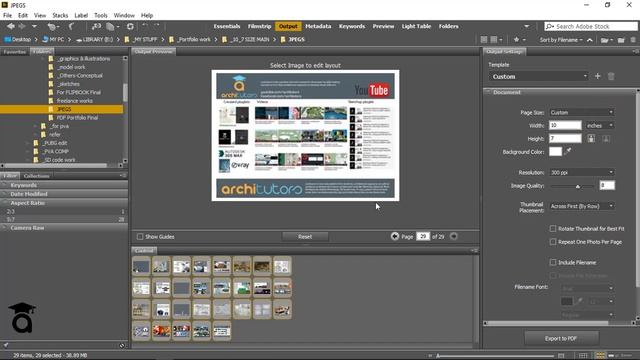This screenshot has height=360, width=640.
Task: Open the Label menu
Action: [x=81, y=16]
